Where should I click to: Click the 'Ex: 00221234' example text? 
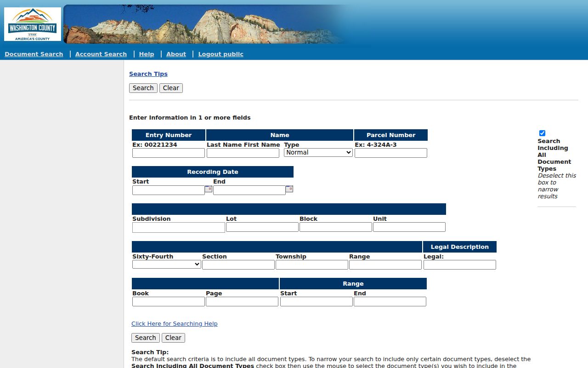[x=155, y=144]
